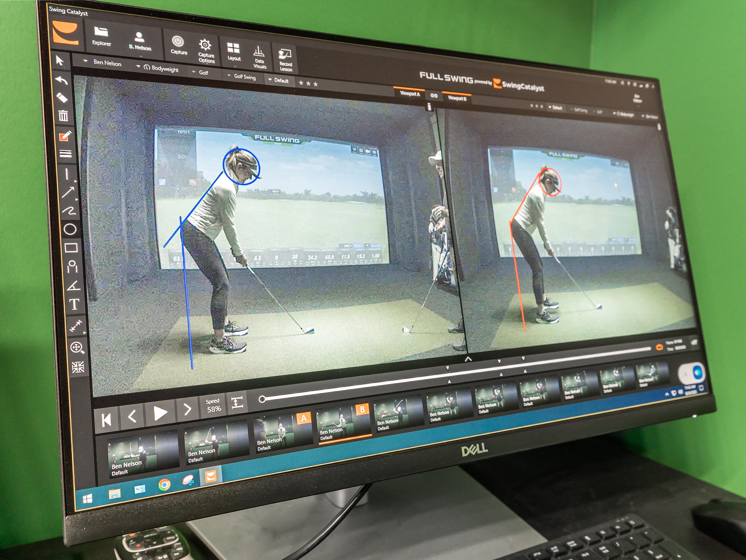The height and width of the screenshot is (560, 746).
Task: Select the circle drawing tool
Action: (x=70, y=229)
